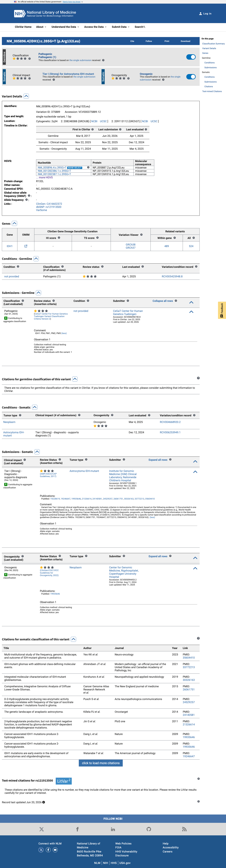Click help icon beside Oncogenicity stars

click(128, 78)
